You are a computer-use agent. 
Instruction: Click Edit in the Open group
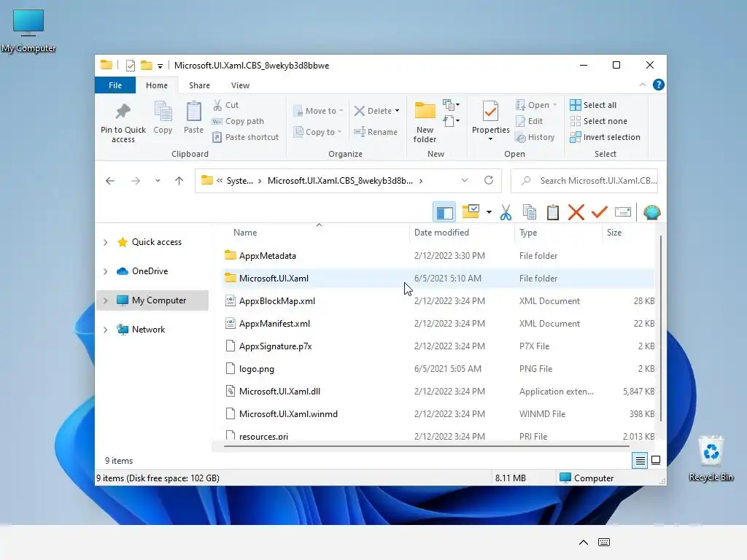coord(530,121)
